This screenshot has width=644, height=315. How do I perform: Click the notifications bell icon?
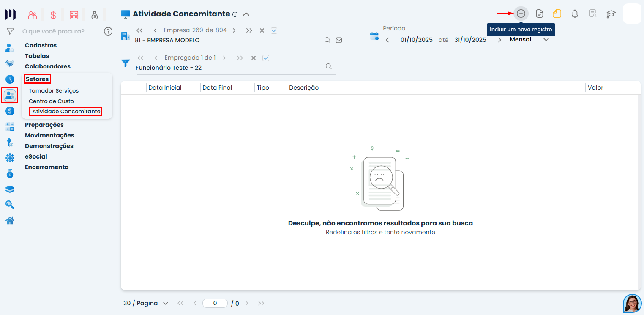pos(575,13)
